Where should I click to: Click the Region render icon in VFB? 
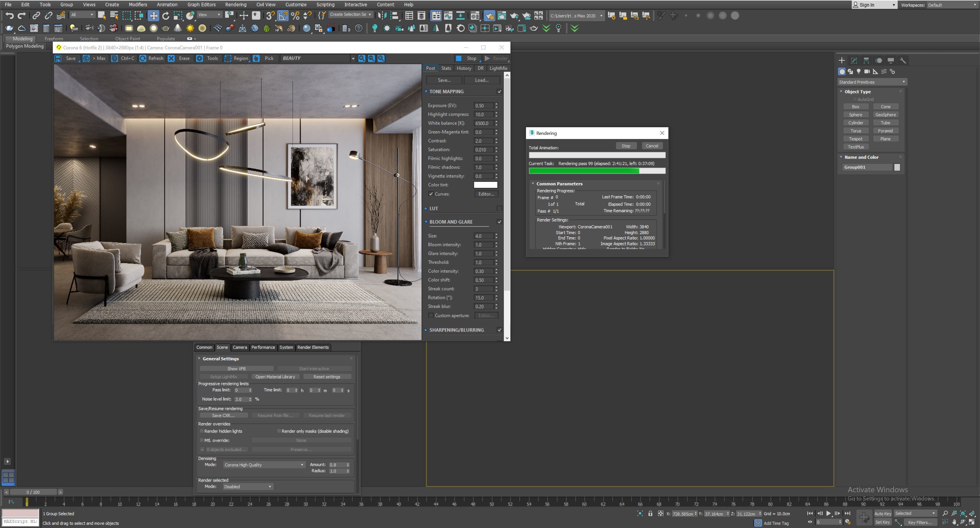227,58
